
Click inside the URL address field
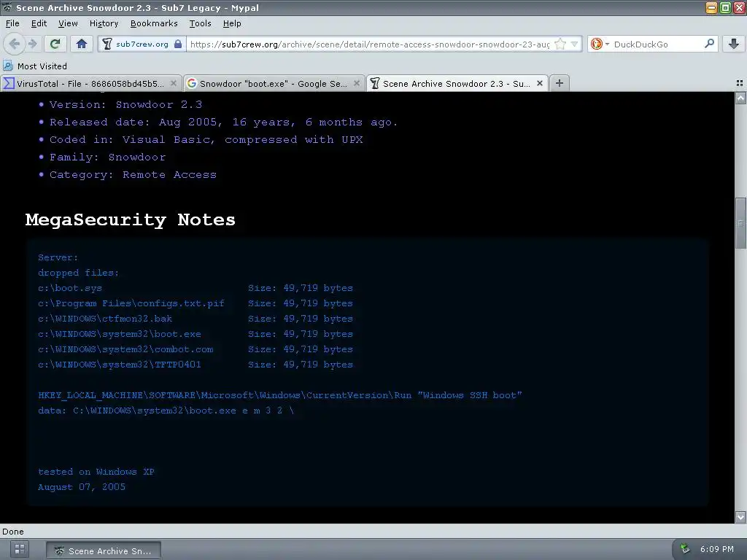coord(369,44)
